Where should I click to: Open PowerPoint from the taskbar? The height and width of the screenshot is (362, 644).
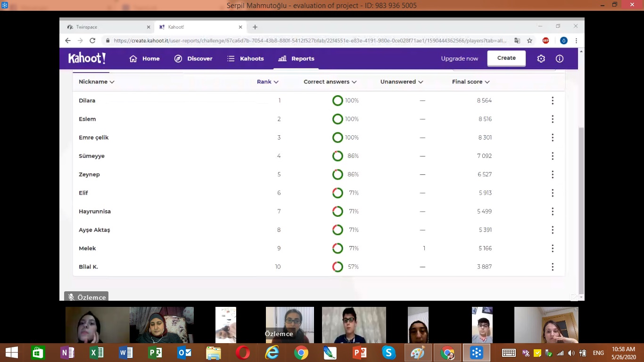pos(360,353)
